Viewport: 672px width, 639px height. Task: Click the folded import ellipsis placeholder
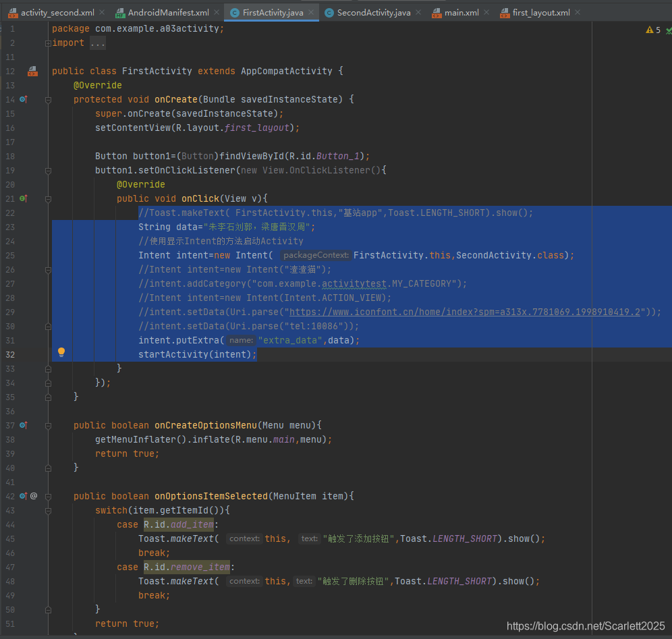(98, 43)
